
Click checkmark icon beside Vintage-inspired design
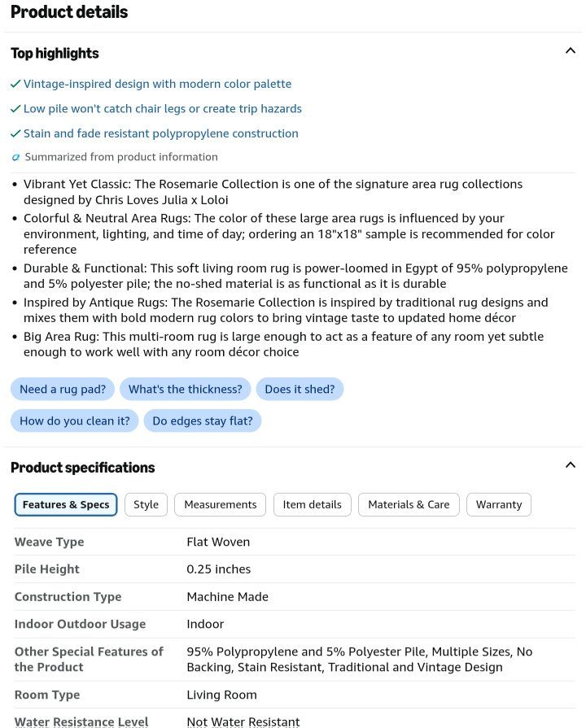(15, 84)
